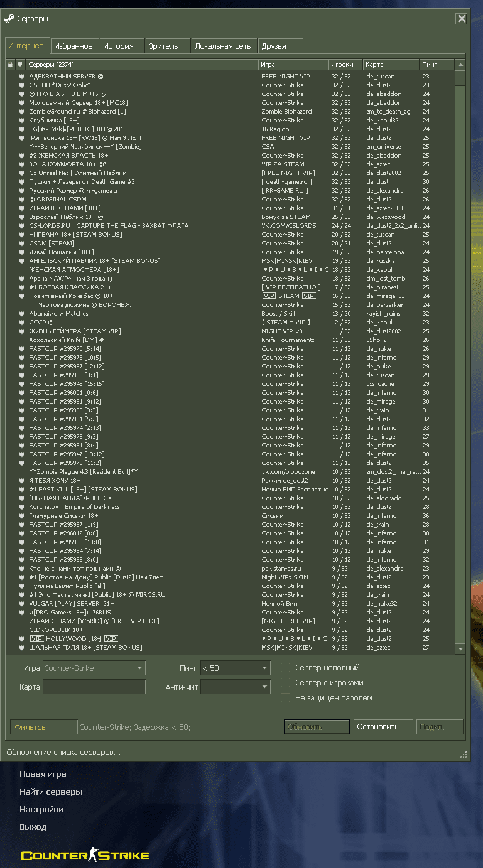Click the server list scroll-down arrow
Image resolution: width=483 pixels, height=868 pixels.
pos(460,648)
